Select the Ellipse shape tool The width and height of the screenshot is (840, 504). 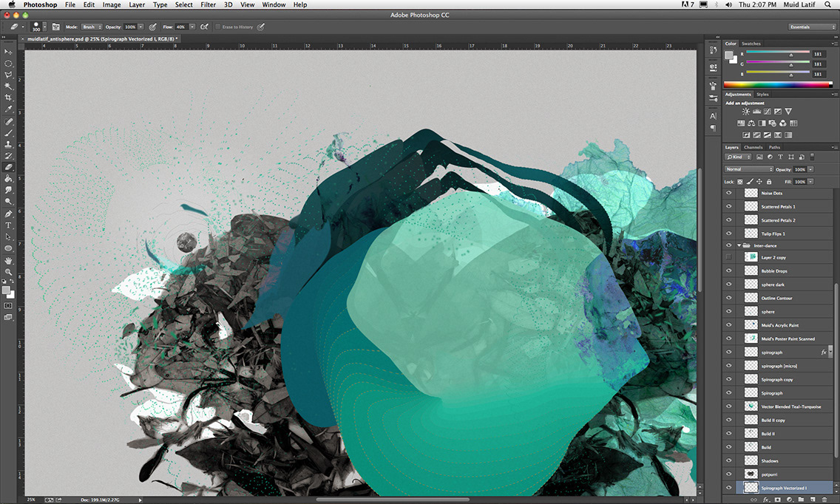point(8,248)
